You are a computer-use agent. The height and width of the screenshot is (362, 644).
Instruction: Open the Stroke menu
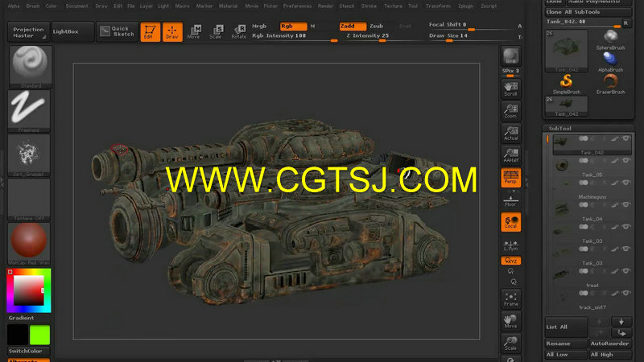tap(369, 6)
